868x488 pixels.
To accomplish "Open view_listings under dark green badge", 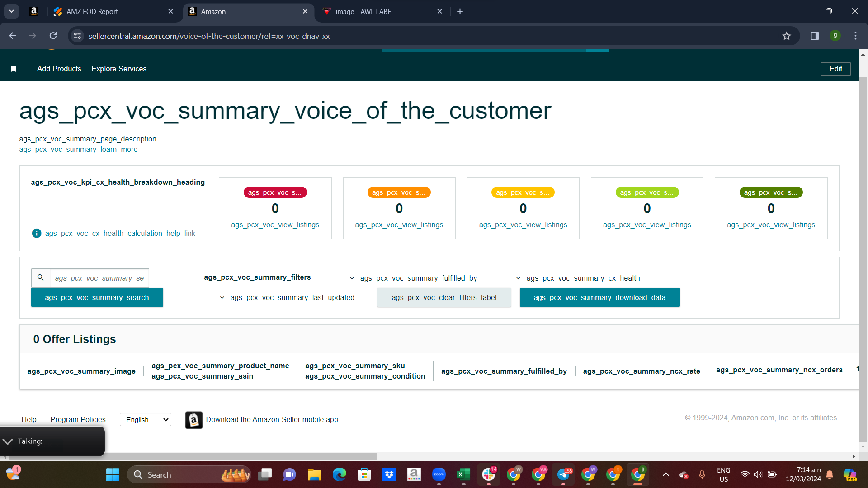I will (771, 225).
